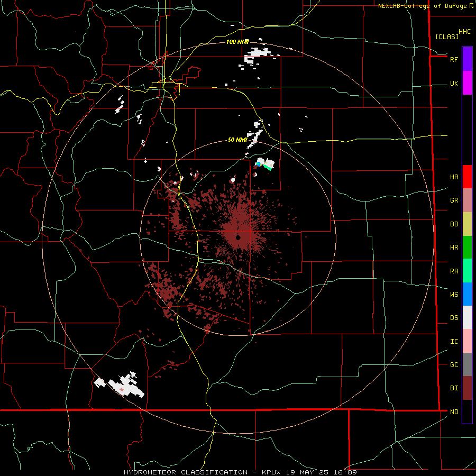Click the '16:09' timestamp
The image size is (476, 476).
point(345,472)
